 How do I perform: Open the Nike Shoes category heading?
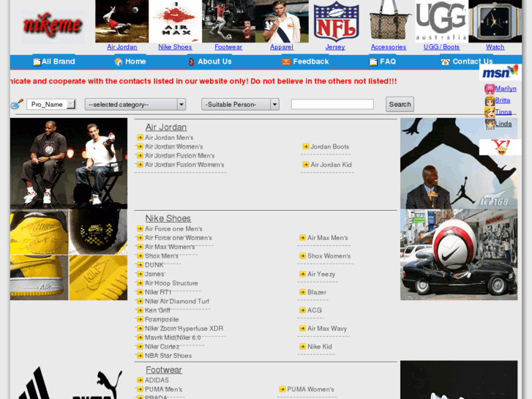point(168,218)
